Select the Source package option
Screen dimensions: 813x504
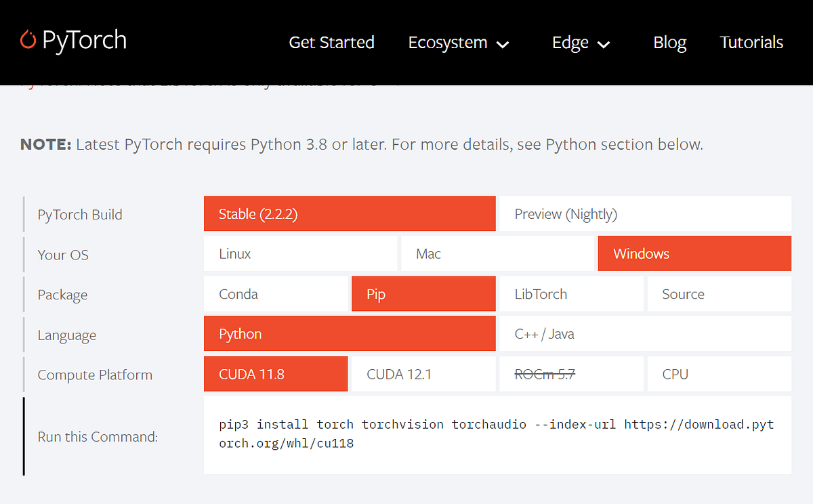coord(719,294)
